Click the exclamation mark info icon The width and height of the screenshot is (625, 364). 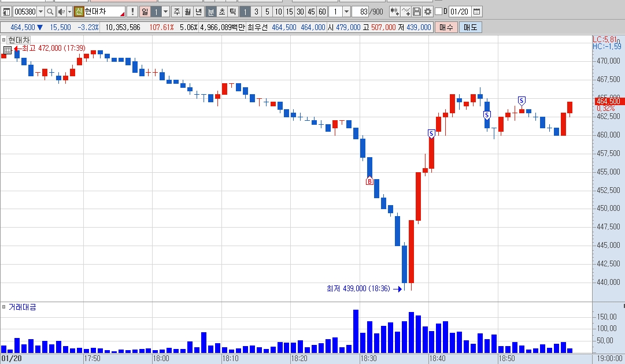tap(132, 12)
